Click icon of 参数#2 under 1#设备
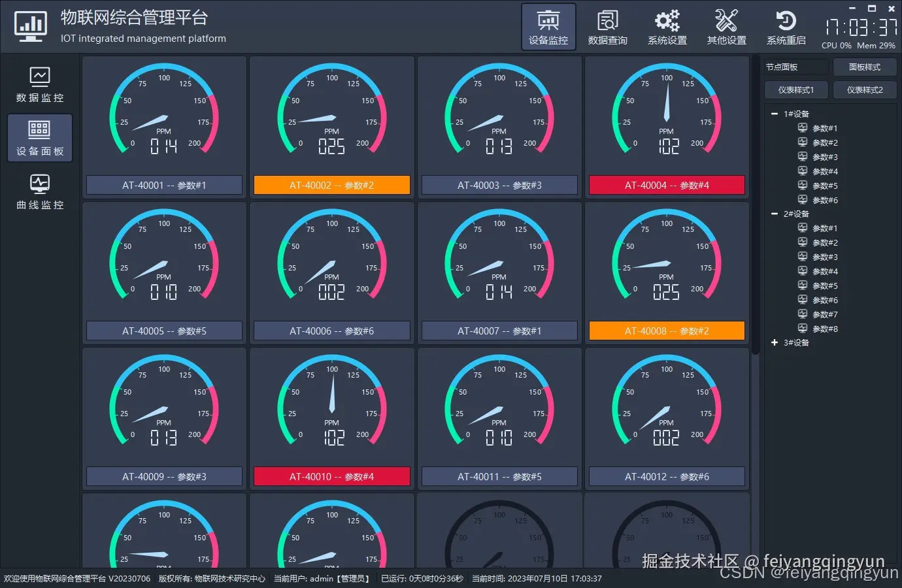Viewport: 902px width, 588px height. pos(803,142)
